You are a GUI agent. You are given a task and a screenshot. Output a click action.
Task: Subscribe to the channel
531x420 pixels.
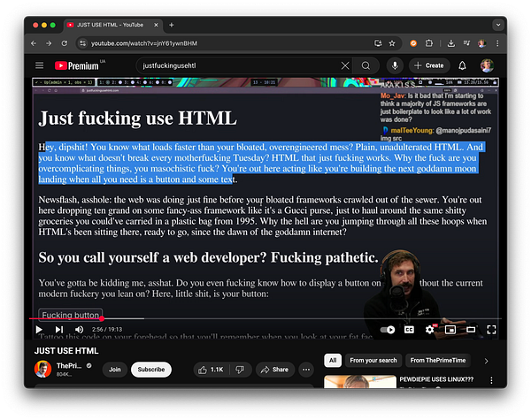pyautogui.click(x=151, y=370)
